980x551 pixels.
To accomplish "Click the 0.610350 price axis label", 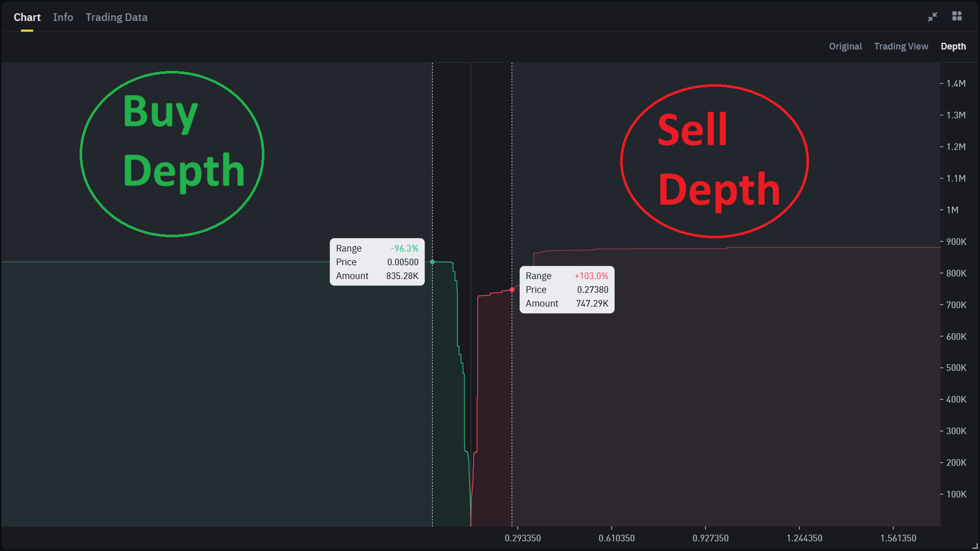I will pyautogui.click(x=617, y=538).
